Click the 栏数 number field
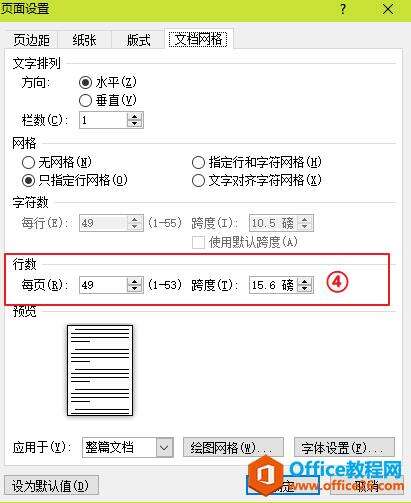Viewport: 411px width, 503px height. [x=103, y=120]
